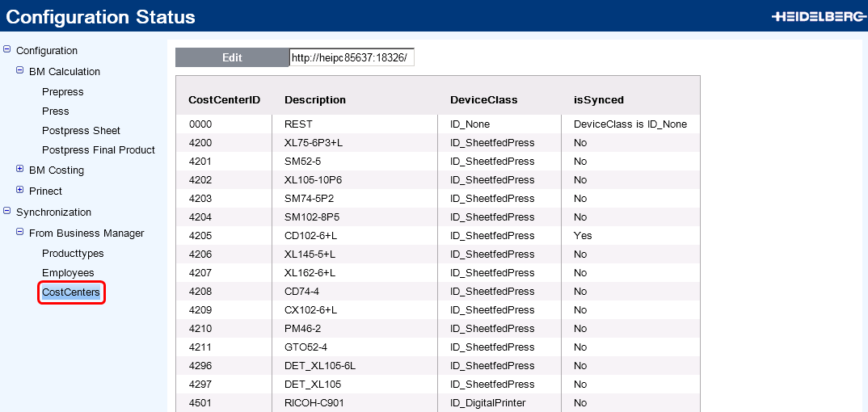Open Producttypes synchronization page
This screenshot has height=412, width=868.
pyautogui.click(x=73, y=254)
